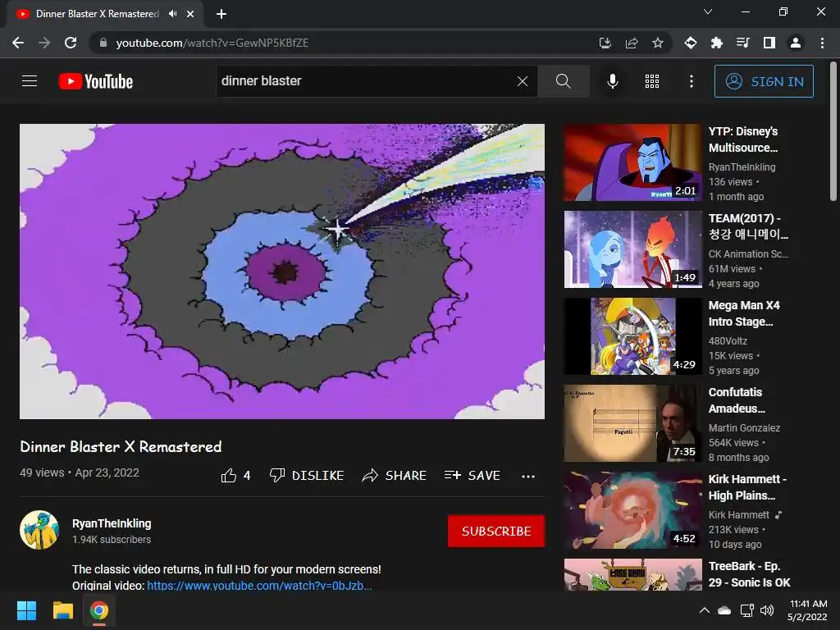Open the SHARE dialog

pos(395,476)
